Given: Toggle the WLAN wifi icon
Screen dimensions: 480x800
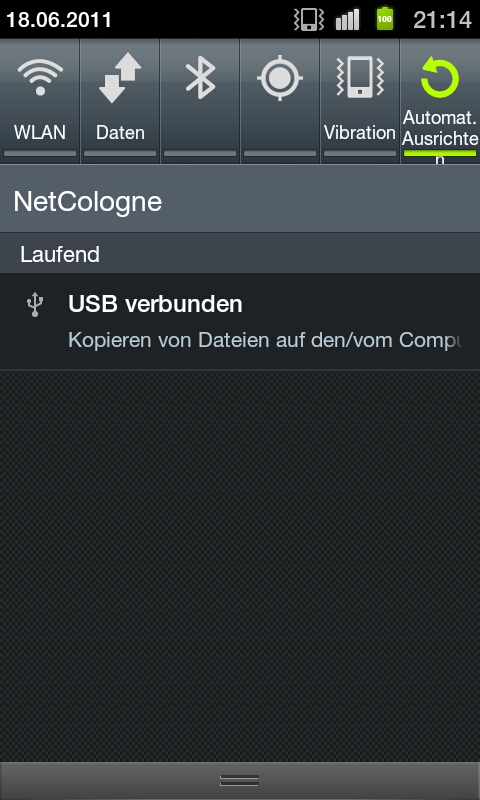Looking at the screenshot, I should tap(40, 77).
